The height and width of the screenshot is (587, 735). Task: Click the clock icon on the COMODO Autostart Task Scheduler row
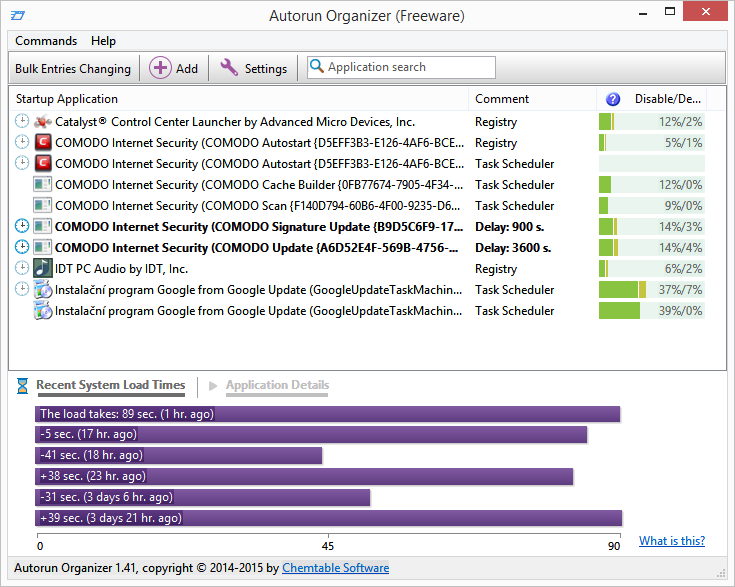(x=22, y=163)
